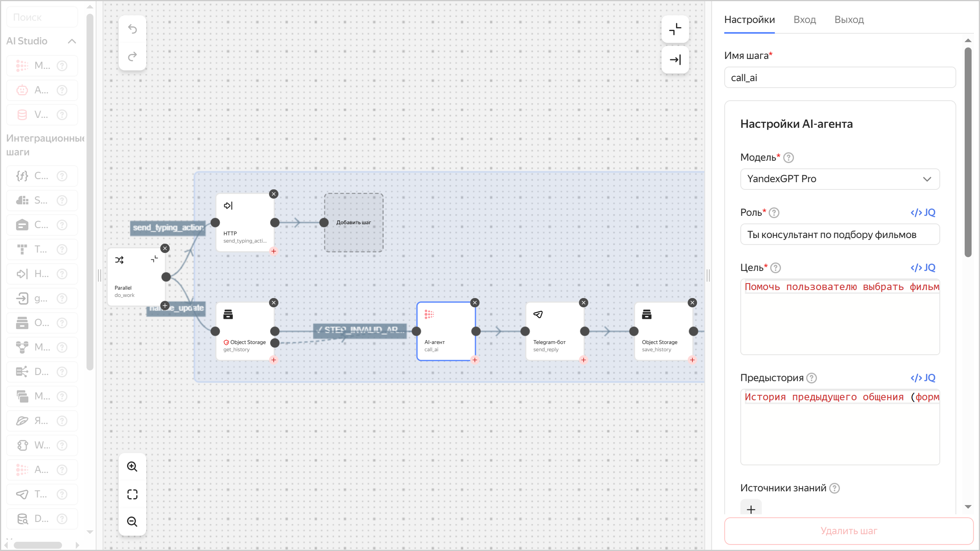980x551 pixels.
Task: Click the redo icon on the canvas
Action: pyautogui.click(x=132, y=57)
